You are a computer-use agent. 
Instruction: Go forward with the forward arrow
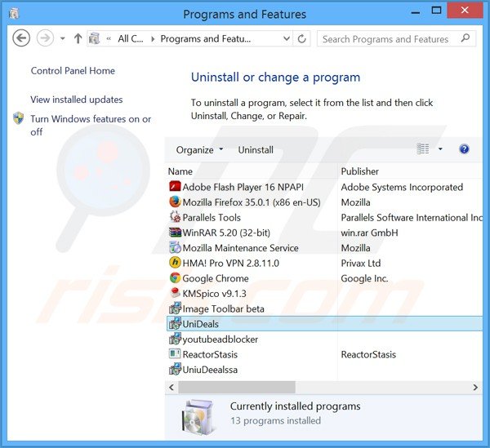(45, 38)
